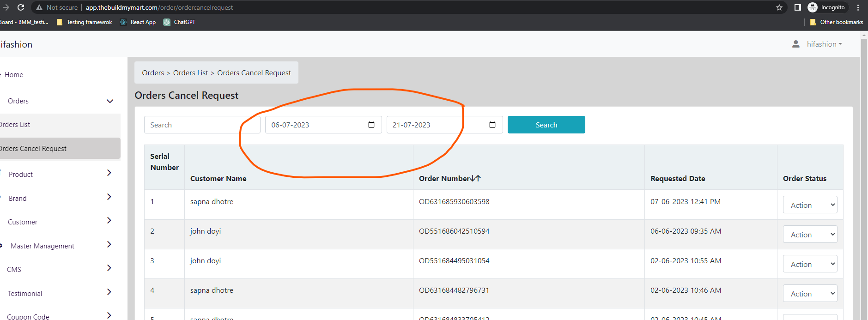Viewport: 868px width, 320px height.
Task: Expand the Brand sidebar menu
Action: (x=109, y=197)
